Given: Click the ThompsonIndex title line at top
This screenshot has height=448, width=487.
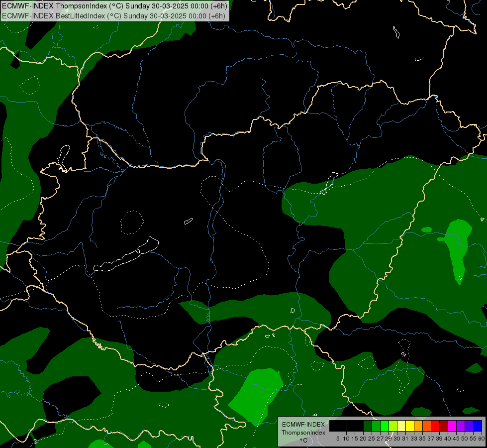Looking at the screenshot, I should [x=114, y=6].
